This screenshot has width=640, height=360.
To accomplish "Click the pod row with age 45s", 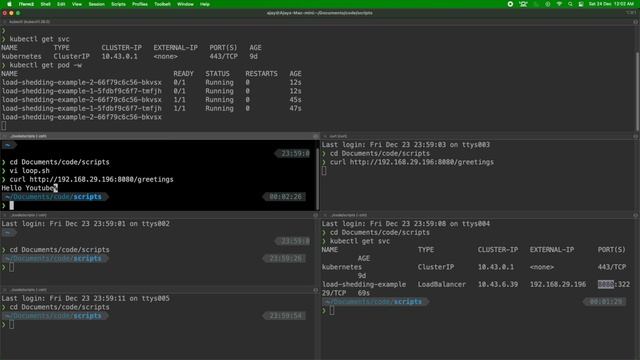I will click(151, 100).
